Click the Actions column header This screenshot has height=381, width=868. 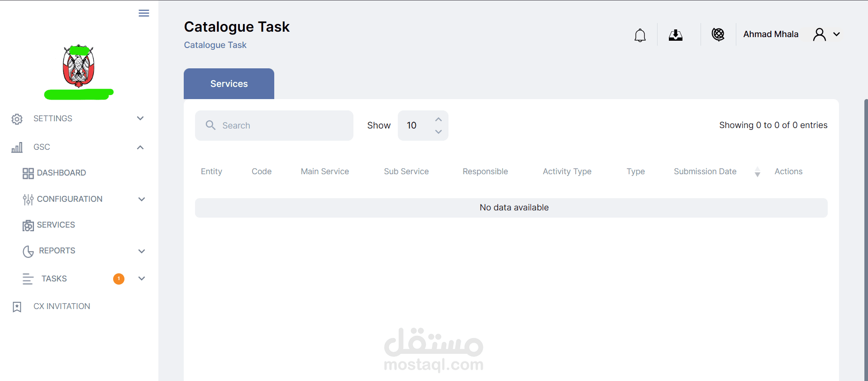pyautogui.click(x=788, y=171)
